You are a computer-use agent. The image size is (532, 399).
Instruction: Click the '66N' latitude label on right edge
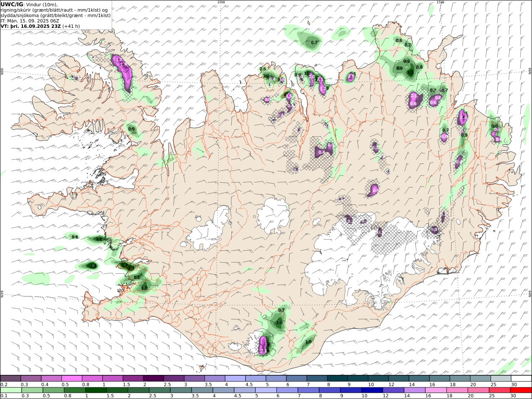tap(530, 72)
